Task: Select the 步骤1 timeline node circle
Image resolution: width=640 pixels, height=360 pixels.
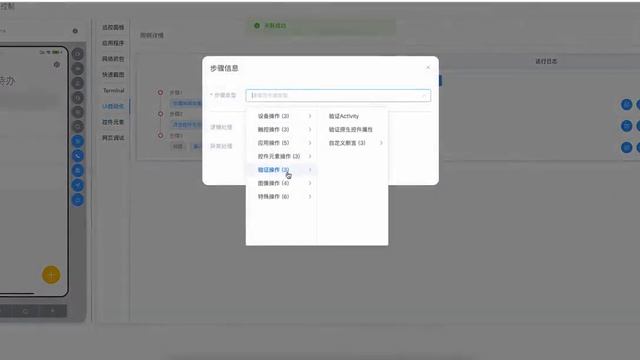Action: [x=160, y=93]
